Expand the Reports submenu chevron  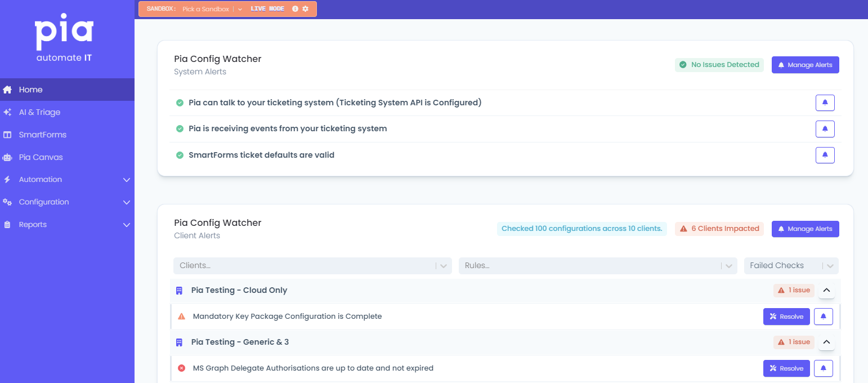pos(127,225)
